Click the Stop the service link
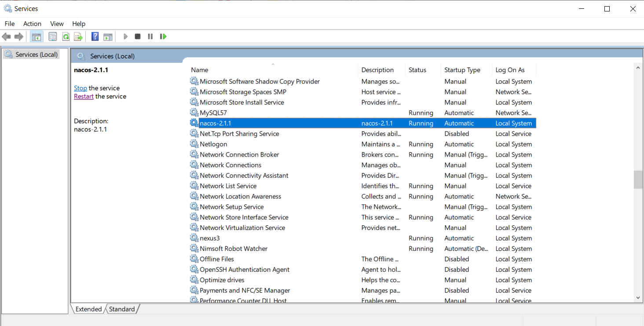The height and width of the screenshot is (326, 644). point(80,88)
